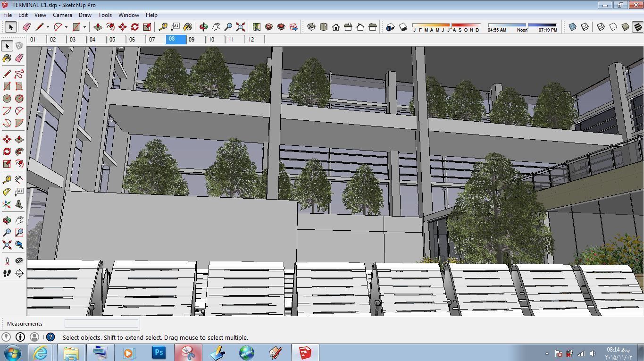Open the Camera menu

(62, 15)
